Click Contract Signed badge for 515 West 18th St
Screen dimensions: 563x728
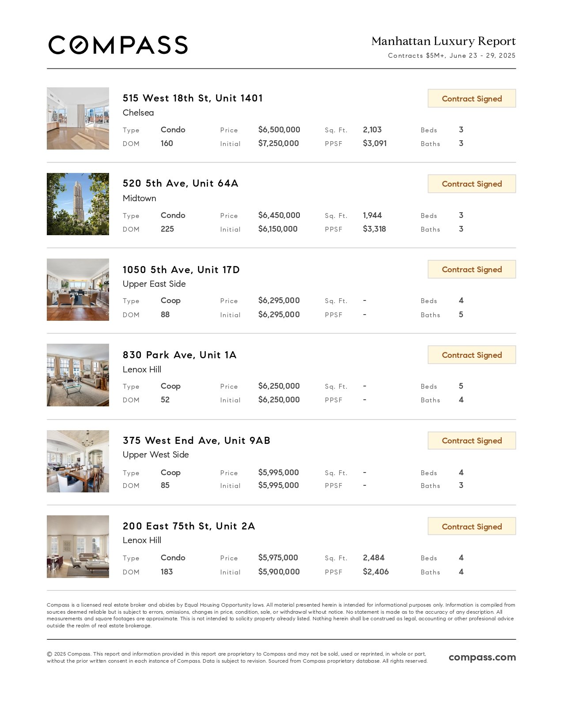[x=472, y=98]
